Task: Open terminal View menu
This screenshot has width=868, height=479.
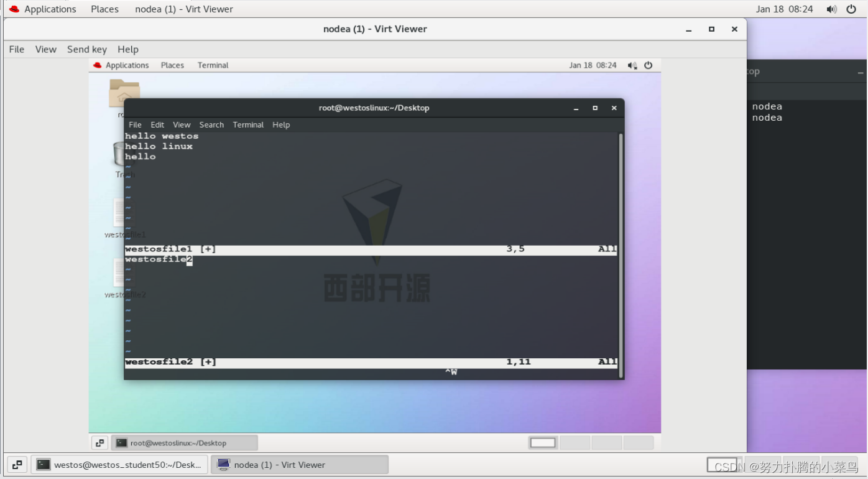Action: coord(182,124)
